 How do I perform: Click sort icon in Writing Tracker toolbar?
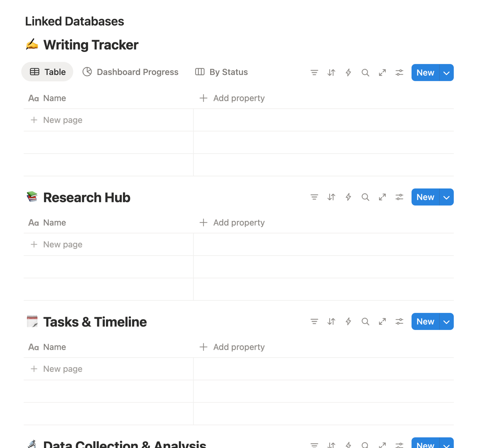331,73
